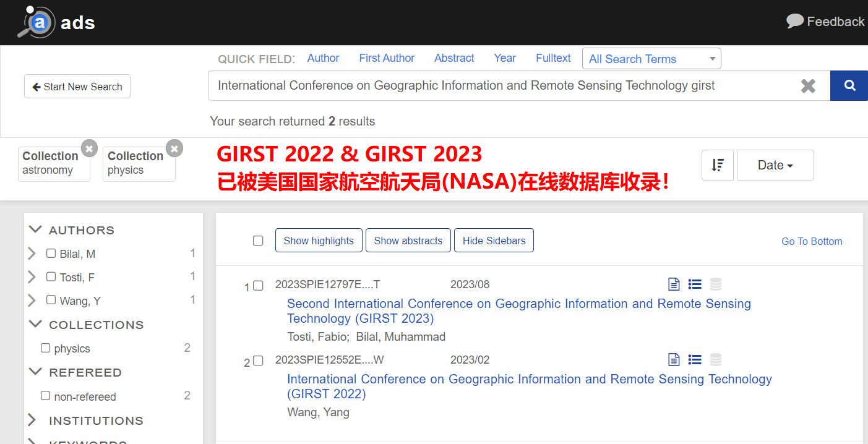Toggle the select-all results checkbox
This screenshot has height=444, width=868.
[x=258, y=241]
